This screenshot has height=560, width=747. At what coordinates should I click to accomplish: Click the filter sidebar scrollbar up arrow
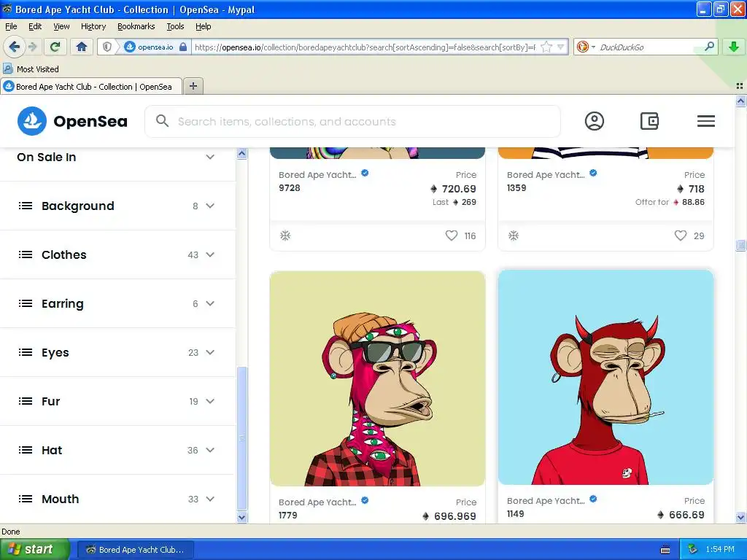242,153
